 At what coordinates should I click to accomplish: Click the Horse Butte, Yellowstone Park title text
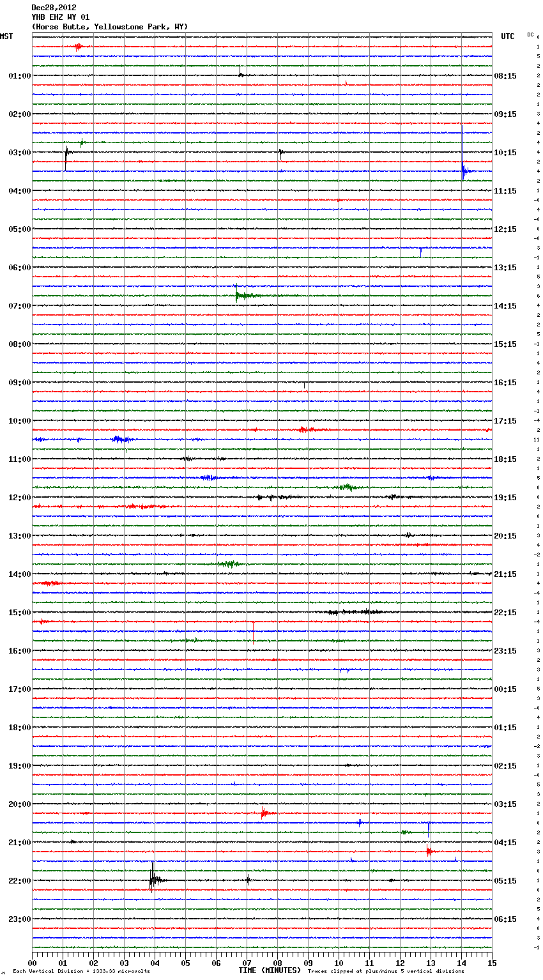[x=109, y=27]
